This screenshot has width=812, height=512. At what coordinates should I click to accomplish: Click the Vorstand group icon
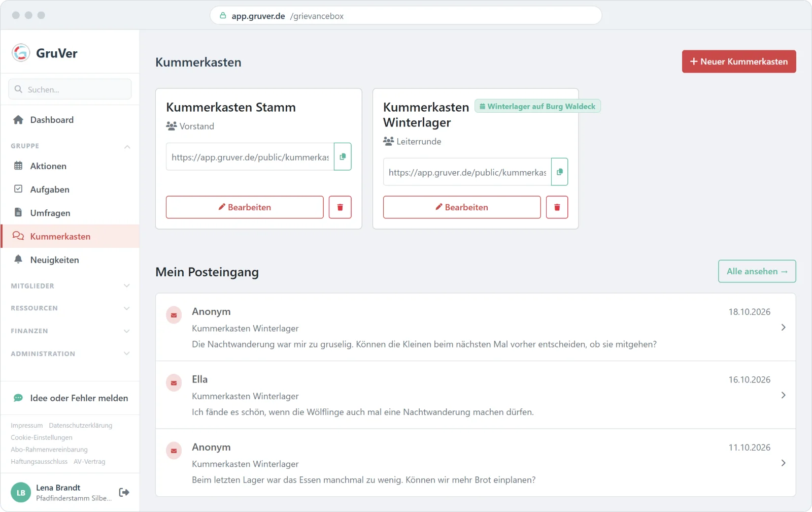click(x=172, y=126)
